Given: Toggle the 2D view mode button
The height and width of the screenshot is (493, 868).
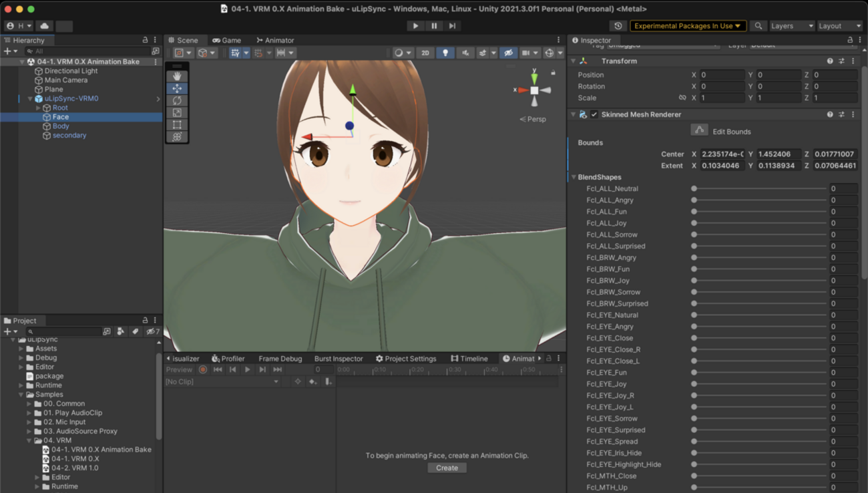Looking at the screenshot, I should (425, 53).
